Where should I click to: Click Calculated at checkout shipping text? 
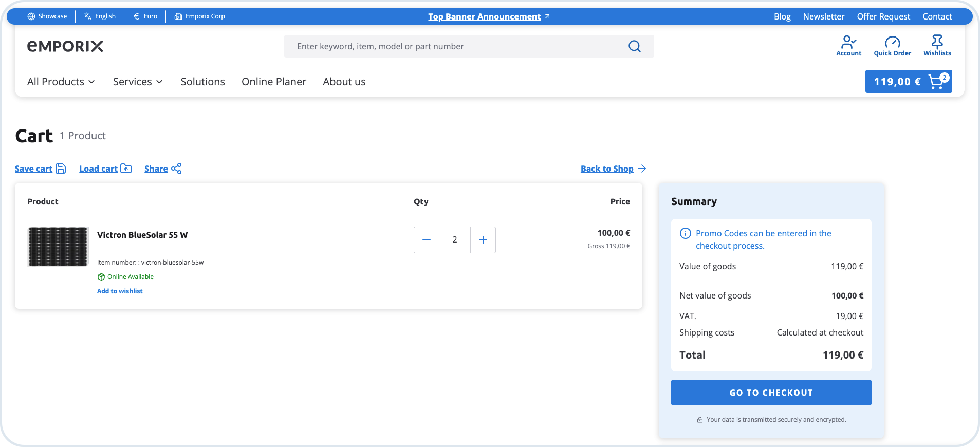tap(820, 332)
